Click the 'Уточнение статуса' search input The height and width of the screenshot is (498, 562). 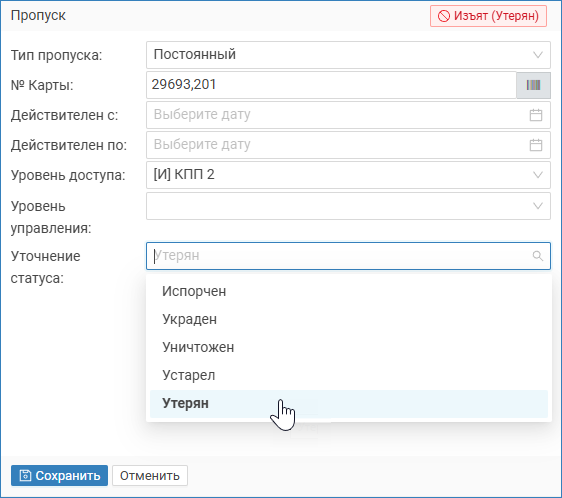pos(348,256)
